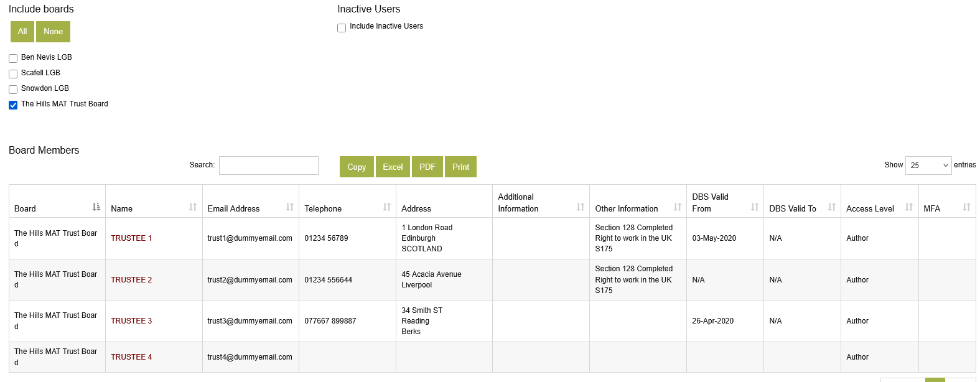Enable Include Inactive Users checkbox
This screenshot has height=382, width=980.
(x=342, y=28)
